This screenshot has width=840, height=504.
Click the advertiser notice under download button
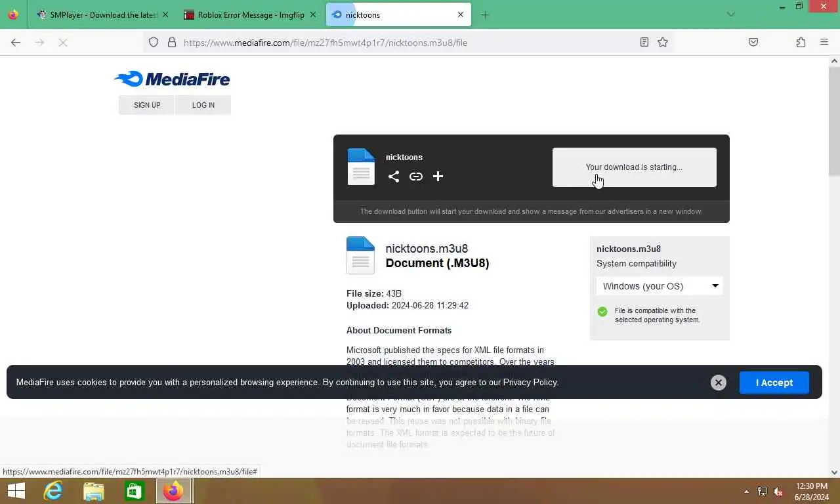531,211
